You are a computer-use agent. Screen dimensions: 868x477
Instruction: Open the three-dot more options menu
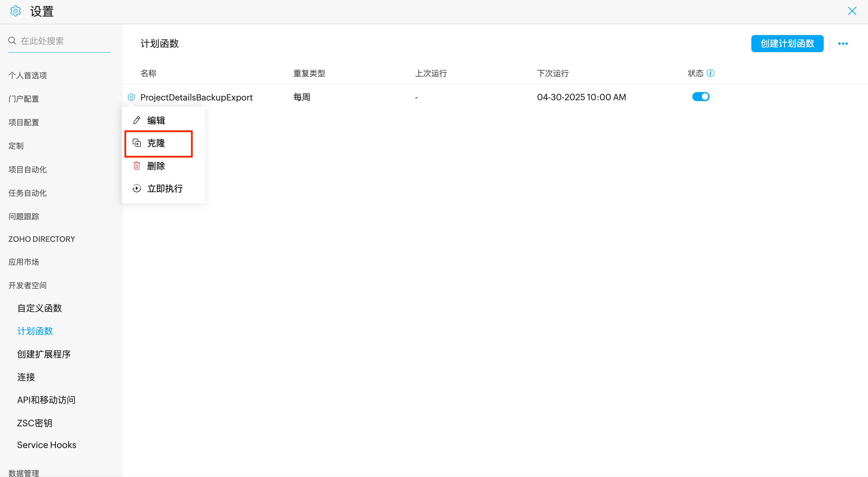coord(843,43)
